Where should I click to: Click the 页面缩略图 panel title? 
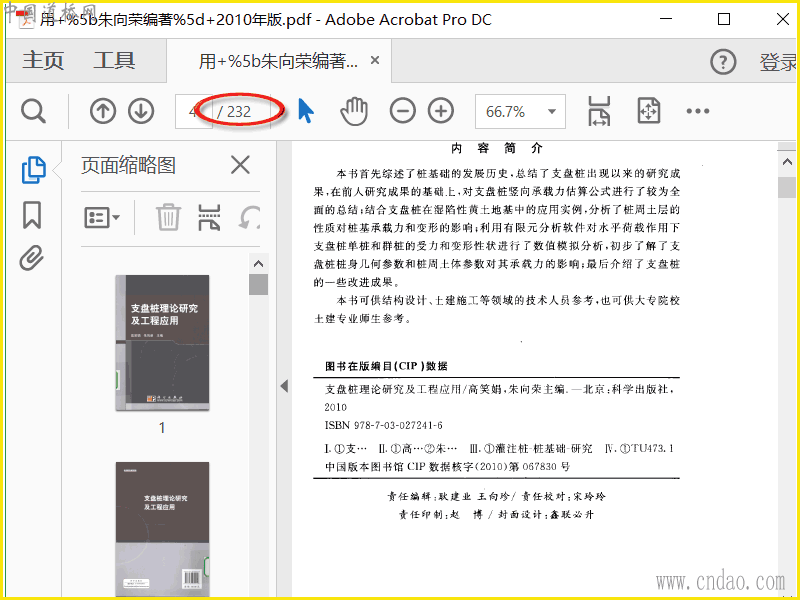128,165
